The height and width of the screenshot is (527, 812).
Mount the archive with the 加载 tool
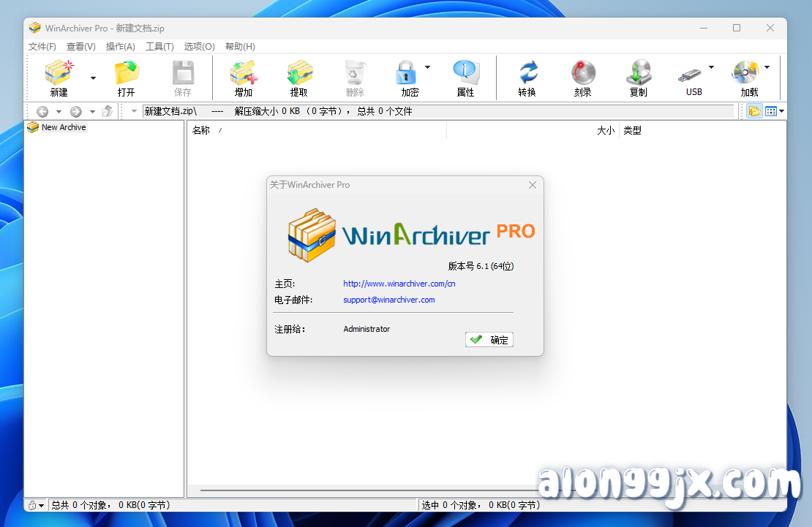748,77
